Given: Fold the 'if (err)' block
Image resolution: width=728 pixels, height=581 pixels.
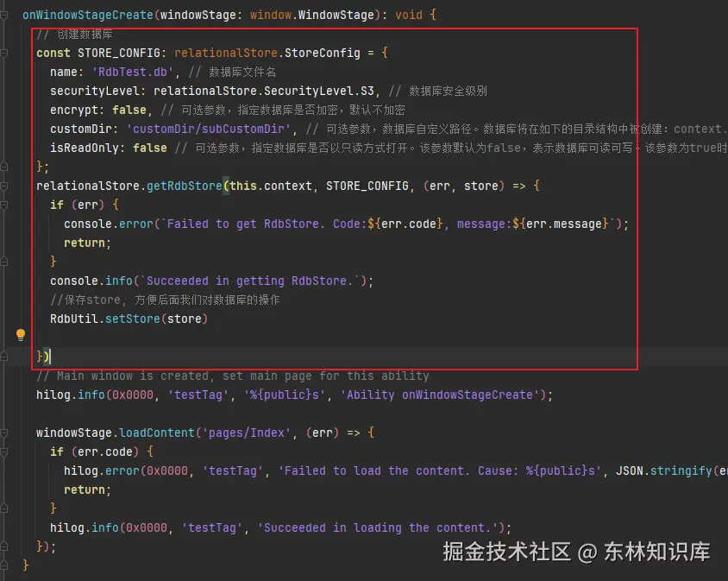Looking at the screenshot, I should click(x=4, y=205).
